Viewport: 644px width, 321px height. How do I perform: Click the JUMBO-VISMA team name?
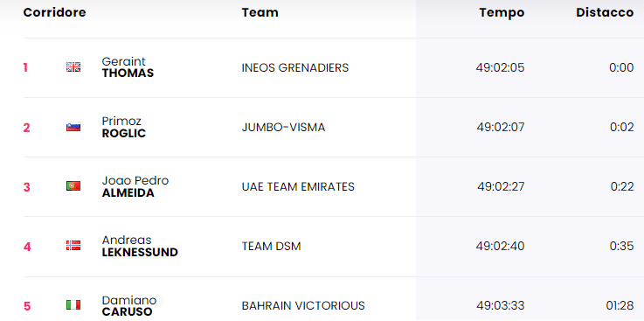(x=283, y=128)
